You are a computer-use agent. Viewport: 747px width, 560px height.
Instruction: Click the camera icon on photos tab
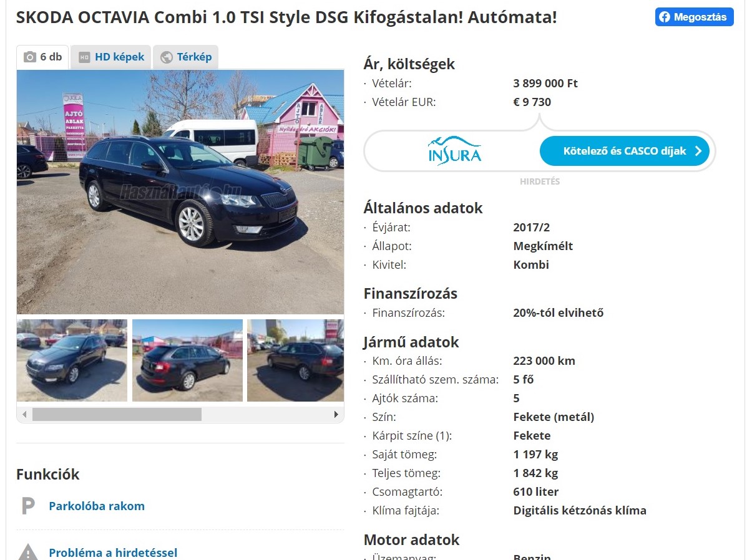[29, 57]
